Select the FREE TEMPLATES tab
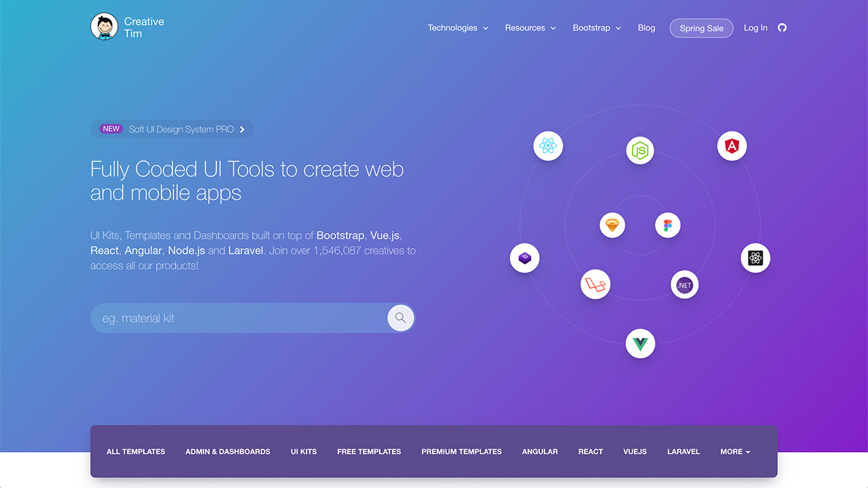The height and width of the screenshot is (488, 868). [369, 451]
